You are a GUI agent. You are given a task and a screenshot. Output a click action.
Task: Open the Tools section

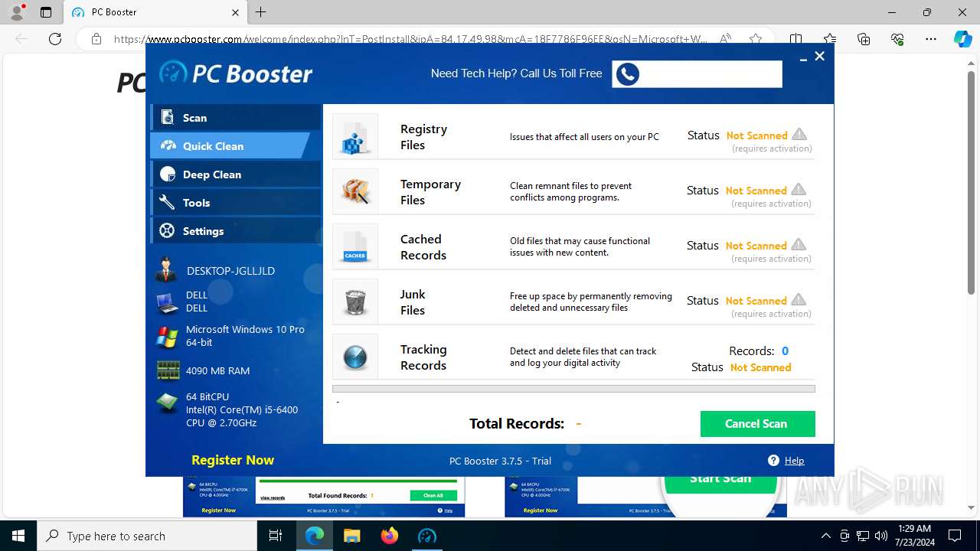point(236,203)
